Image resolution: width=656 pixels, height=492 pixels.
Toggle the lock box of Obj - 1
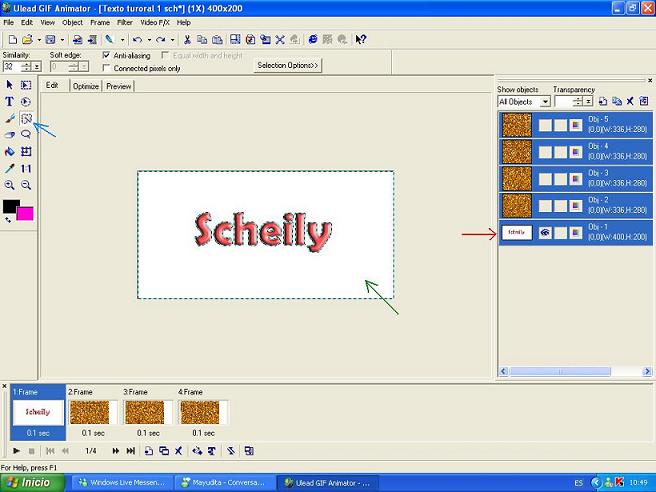(x=560, y=233)
